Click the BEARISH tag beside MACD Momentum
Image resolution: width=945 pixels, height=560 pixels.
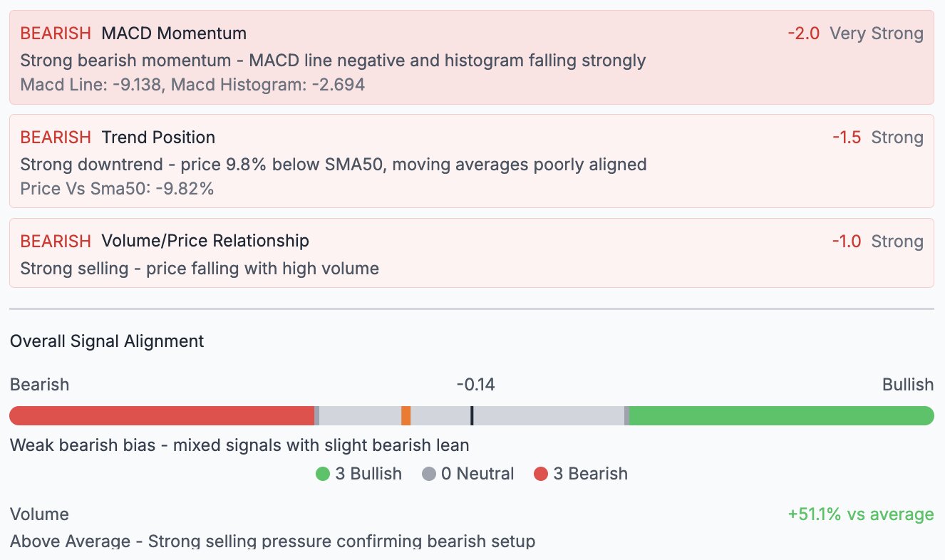56,33
